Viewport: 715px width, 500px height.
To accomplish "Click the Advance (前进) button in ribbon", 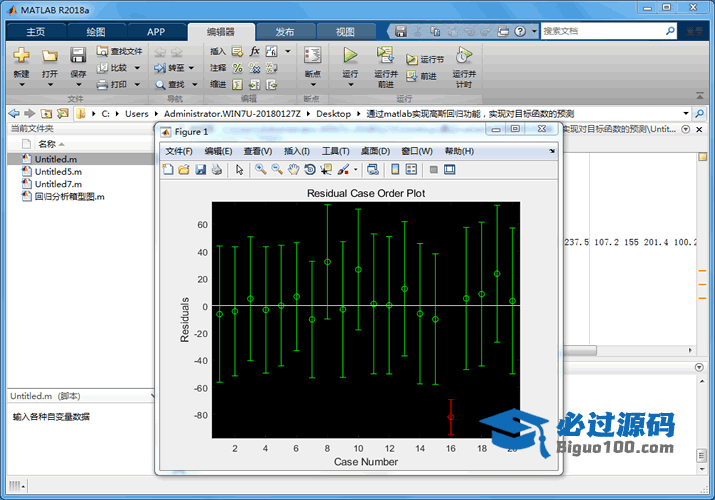I will [421, 76].
